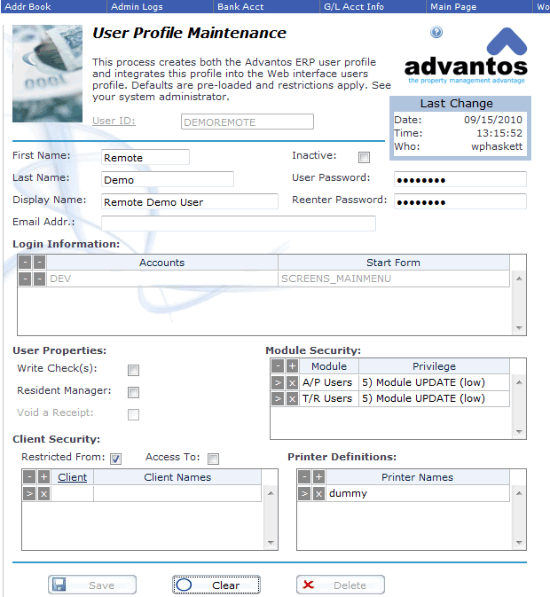Viewport: 550px width, 597px height.
Task: Click the Client column header link
Action: [x=72, y=477]
